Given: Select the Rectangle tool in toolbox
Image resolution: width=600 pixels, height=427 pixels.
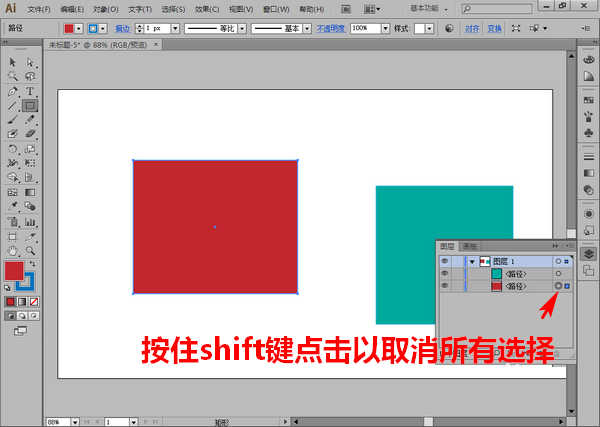Looking at the screenshot, I should (30, 105).
